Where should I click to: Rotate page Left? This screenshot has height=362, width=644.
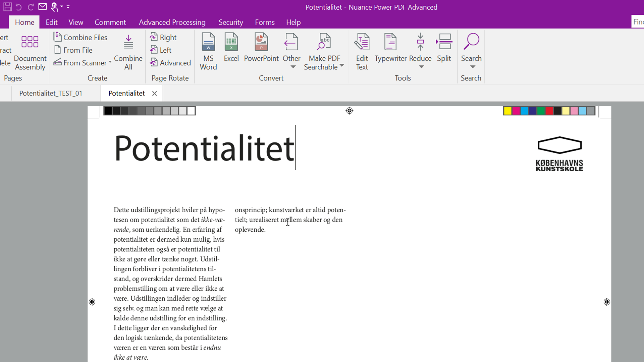(161, 50)
